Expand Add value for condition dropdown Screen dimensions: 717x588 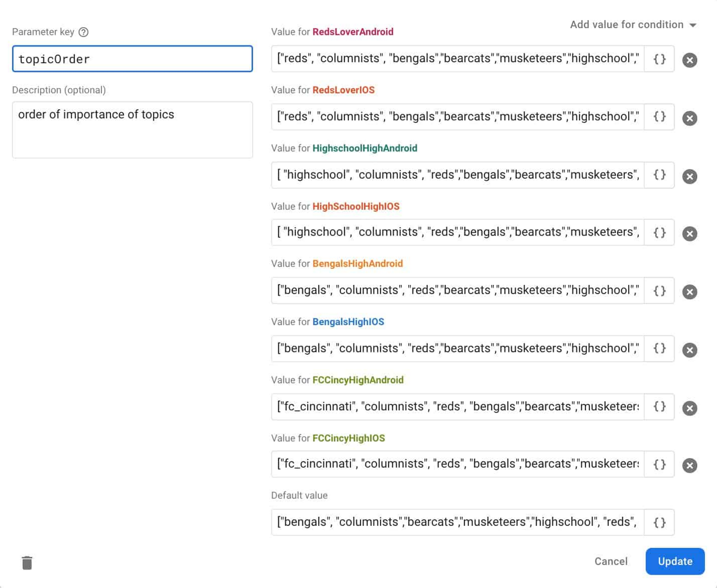632,25
